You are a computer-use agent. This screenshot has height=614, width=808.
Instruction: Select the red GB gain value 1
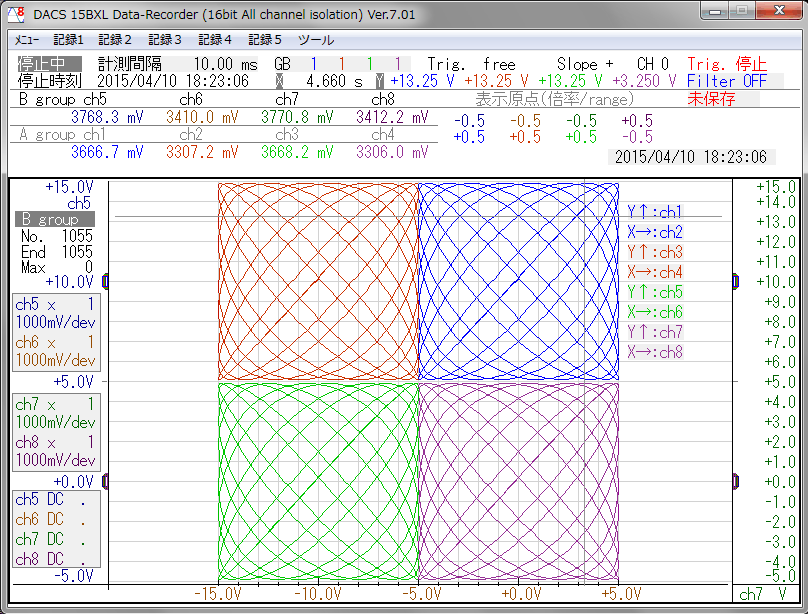342,64
